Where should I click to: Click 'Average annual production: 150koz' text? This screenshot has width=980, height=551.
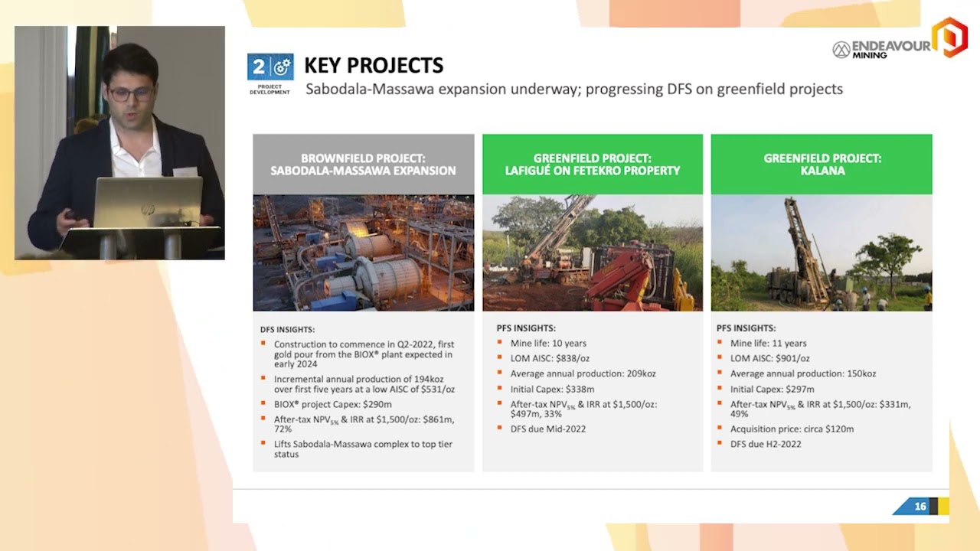pos(803,373)
